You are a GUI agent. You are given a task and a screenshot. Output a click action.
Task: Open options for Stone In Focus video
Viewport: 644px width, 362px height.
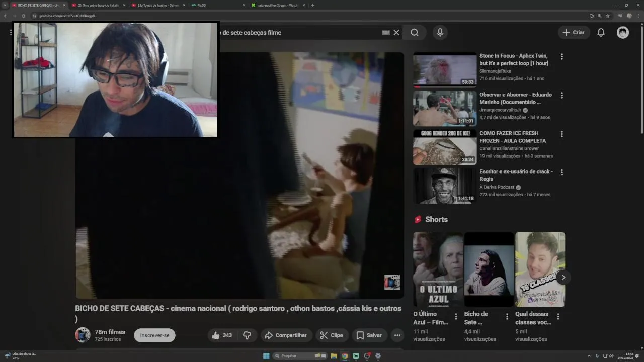(562, 57)
